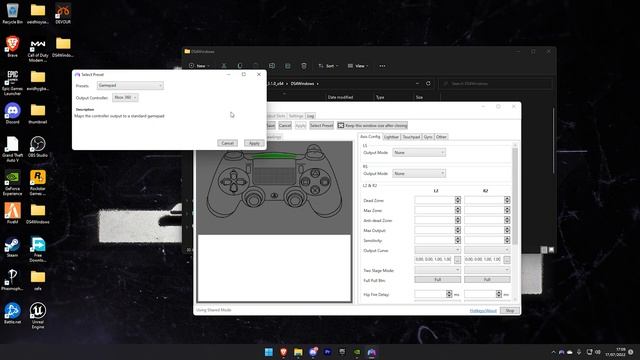
Task: Open the Brave browser desktop shortcut
Action: (x=12, y=47)
